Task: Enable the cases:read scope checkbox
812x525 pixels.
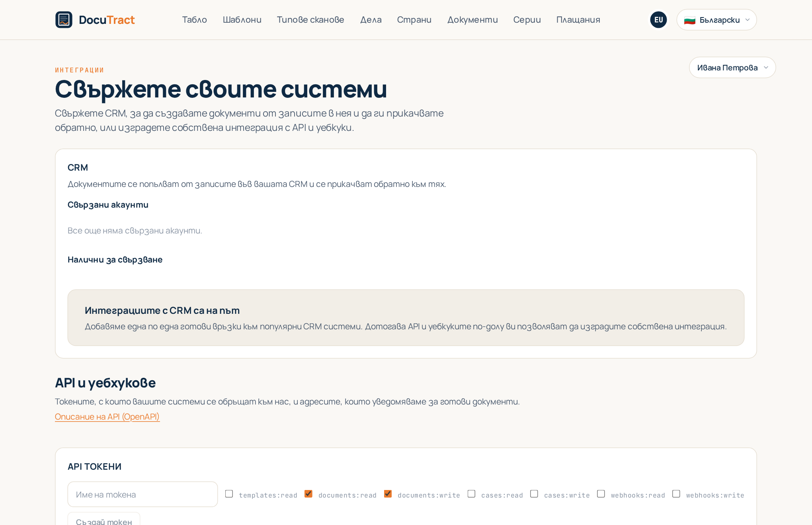Action: (471, 494)
